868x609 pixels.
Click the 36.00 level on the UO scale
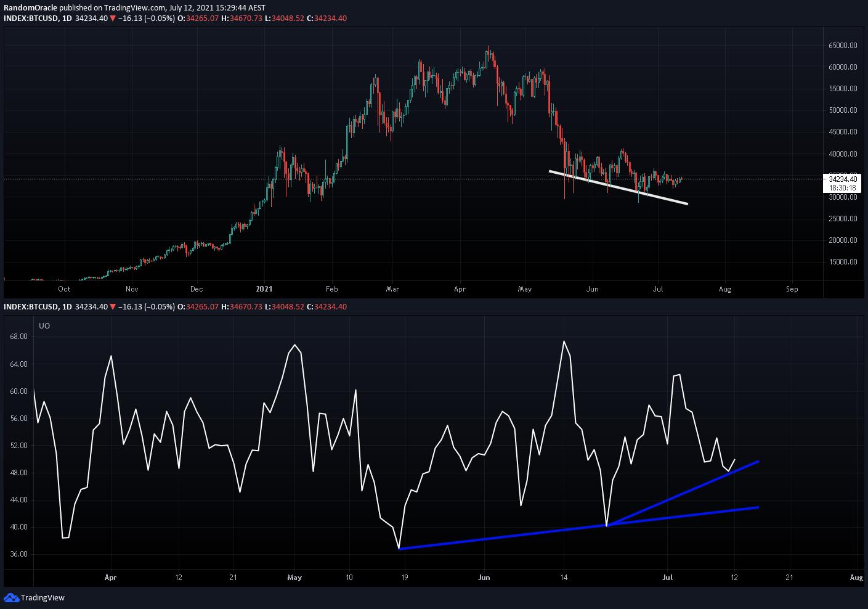point(18,554)
